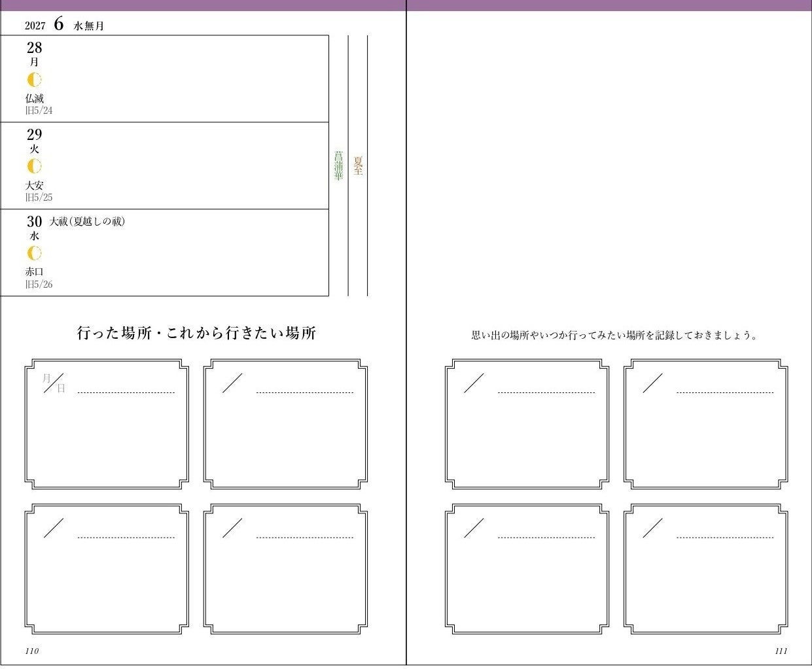This screenshot has height=669, width=812.
Task: Click dotted line in top-right frame of page 111
Action: coord(725,393)
